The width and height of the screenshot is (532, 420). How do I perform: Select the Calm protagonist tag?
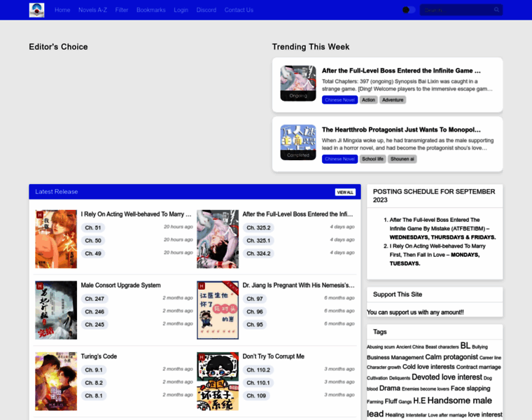(x=451, y=357)
